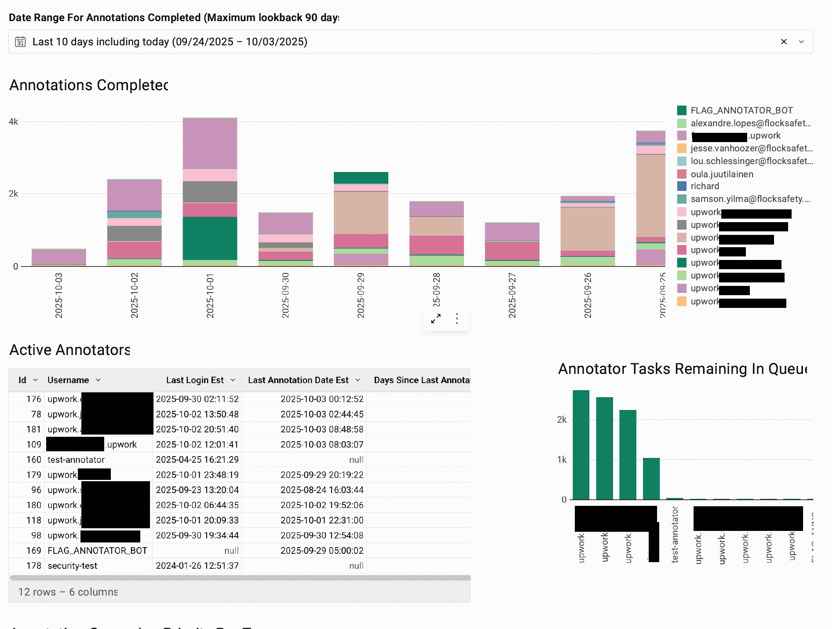Click the alexandre.lopes legend entry label
Image resolution: width=840 pixels, height=629 pixels.
coord(752,123)
